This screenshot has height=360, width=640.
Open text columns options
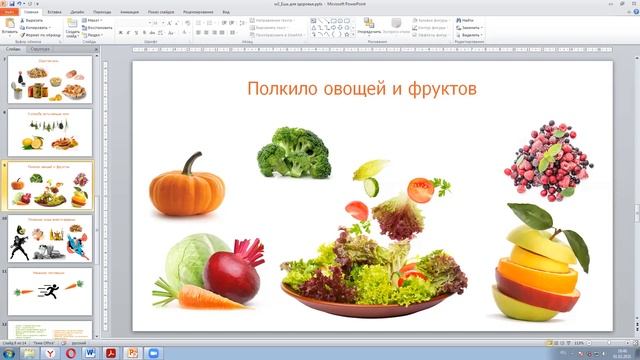point(233,33)
